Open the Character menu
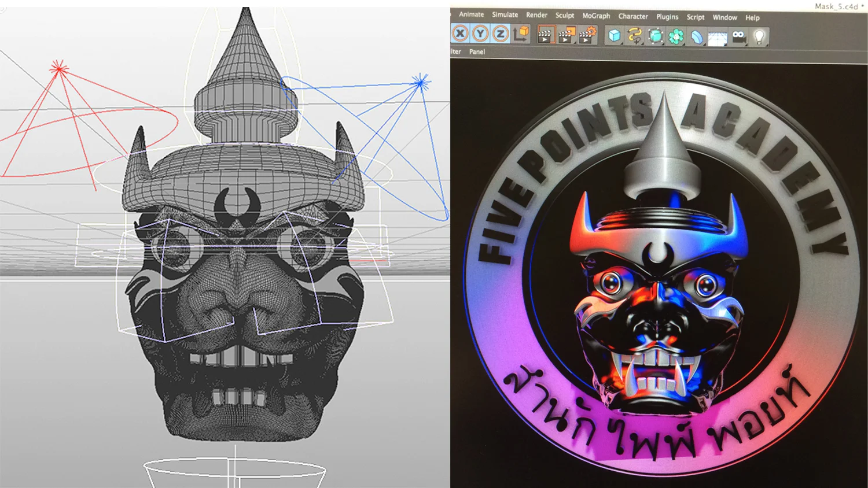The image size is (868, 488). click(633, 16)
